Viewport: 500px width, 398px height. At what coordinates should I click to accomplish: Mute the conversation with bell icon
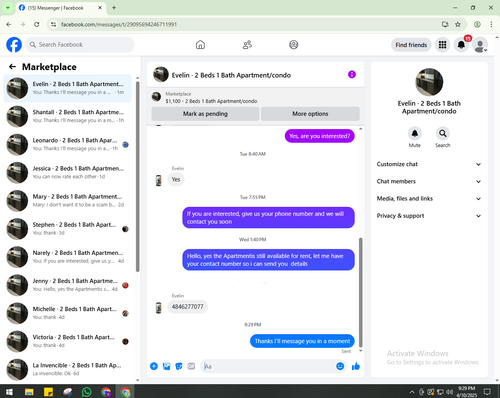415,133
